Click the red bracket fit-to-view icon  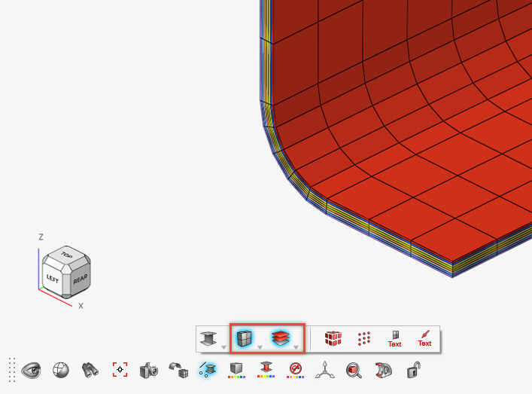point(120,370)
